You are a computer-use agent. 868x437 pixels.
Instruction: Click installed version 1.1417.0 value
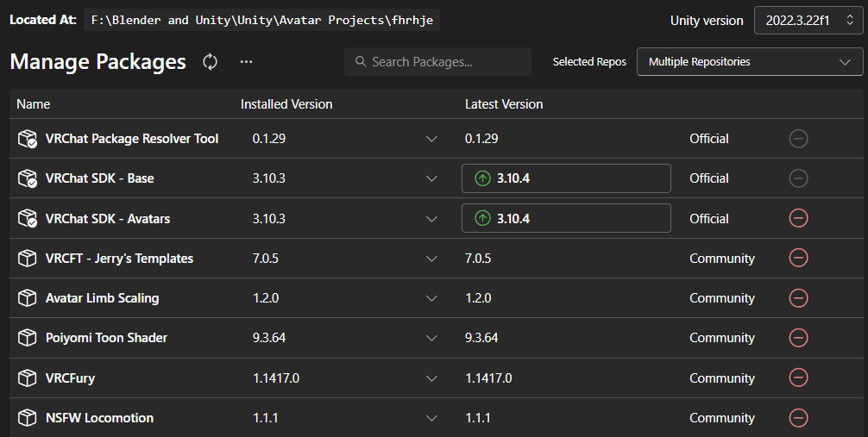(276, 378)
